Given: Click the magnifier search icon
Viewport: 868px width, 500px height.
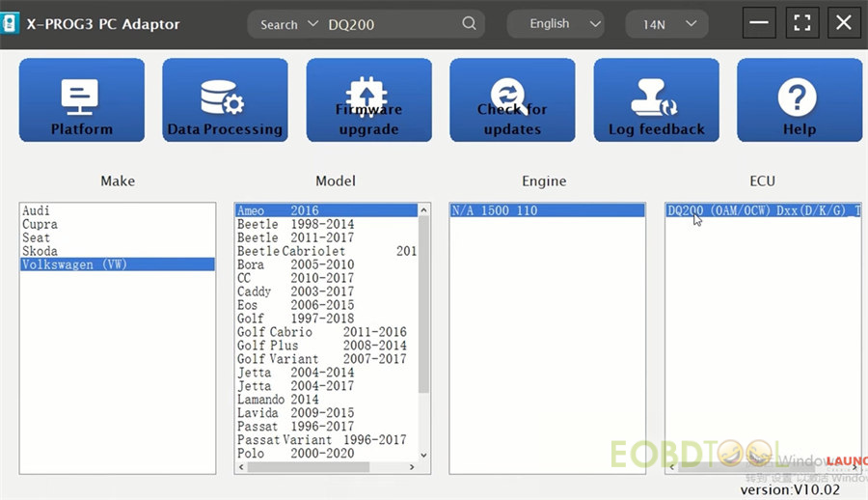Looking at the screenshot, I should (x=469, y=23).
